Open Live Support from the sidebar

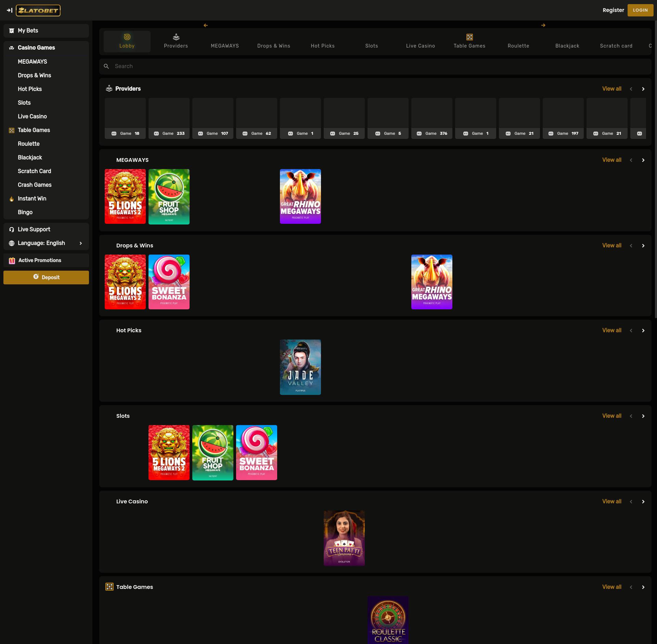pyautogui.click(x=34, y=229)
